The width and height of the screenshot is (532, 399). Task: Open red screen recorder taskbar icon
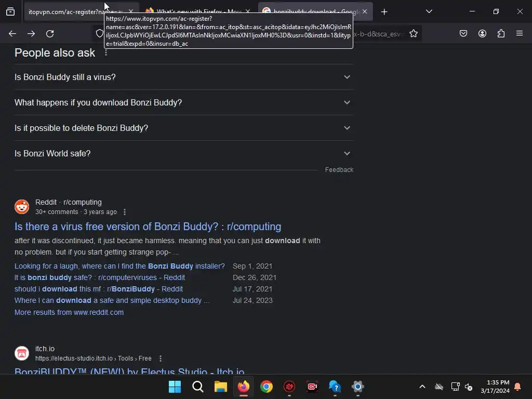(x=312, y=387)
